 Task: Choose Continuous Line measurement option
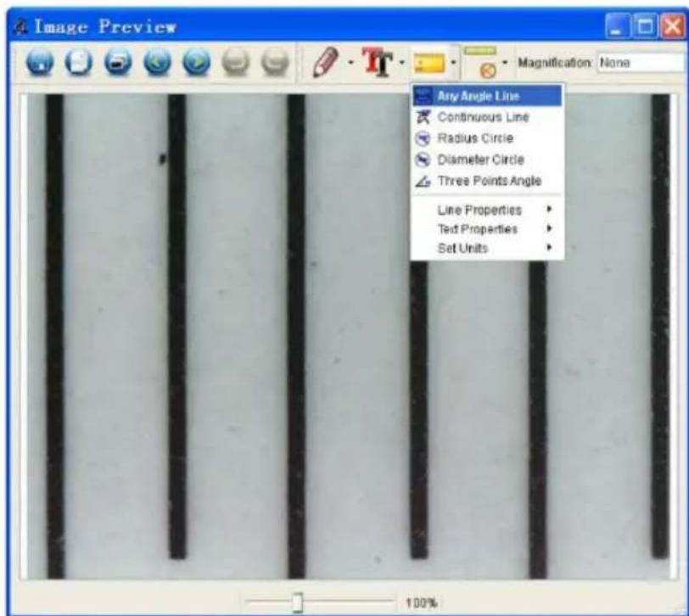click(487, 117)
